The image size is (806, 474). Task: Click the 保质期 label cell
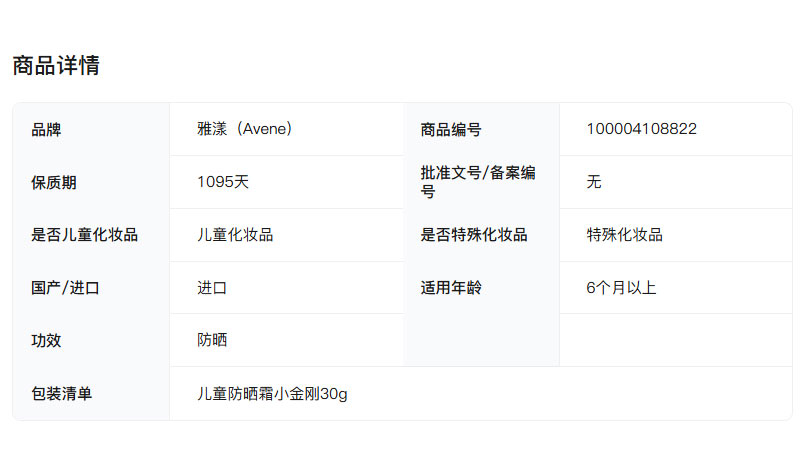(54, 182)
